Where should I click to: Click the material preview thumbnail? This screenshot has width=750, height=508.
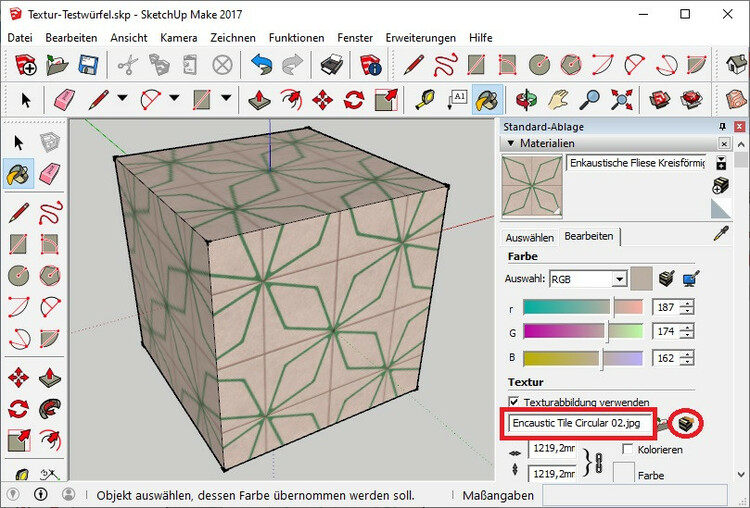tap(531, 186)
